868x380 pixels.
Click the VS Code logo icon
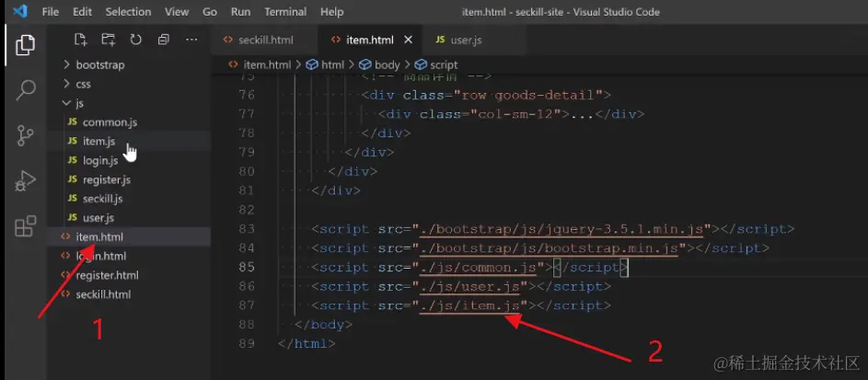coord(20,11)
